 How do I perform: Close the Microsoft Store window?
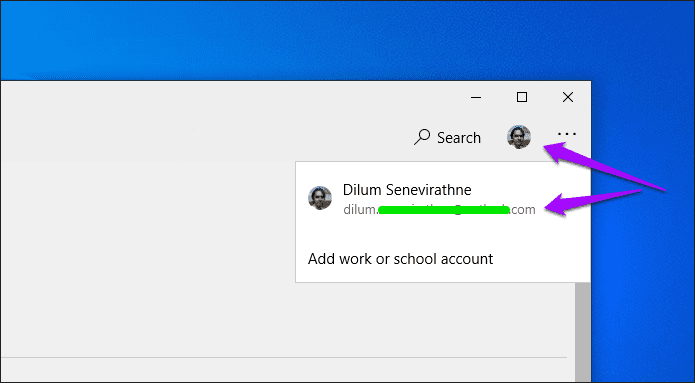(x=568, y=97)
